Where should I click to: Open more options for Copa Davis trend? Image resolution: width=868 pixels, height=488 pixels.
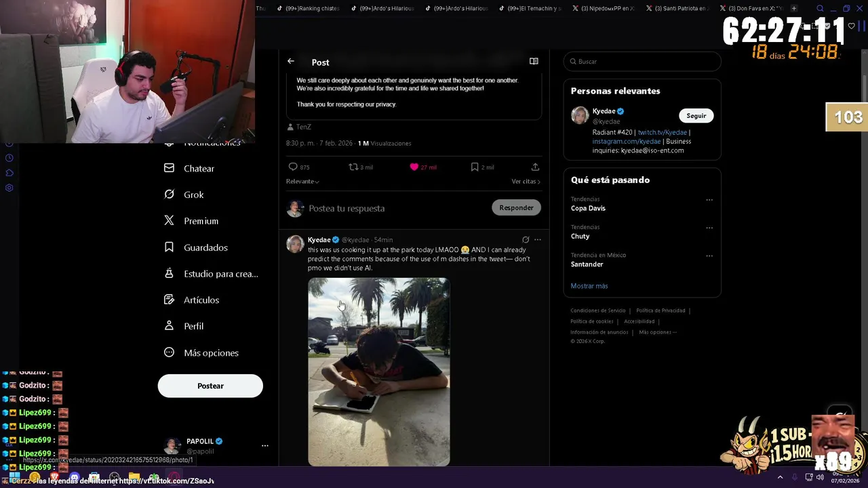coord(709,200)
